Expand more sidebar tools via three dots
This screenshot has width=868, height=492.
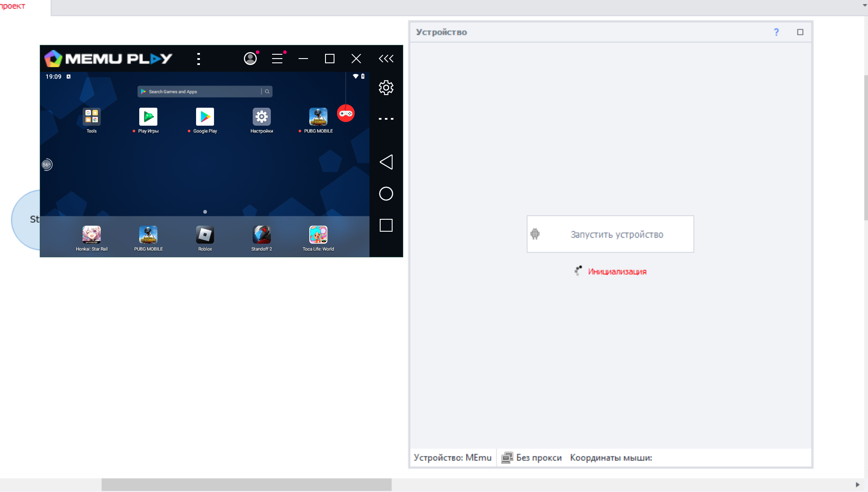coord(386,119)
